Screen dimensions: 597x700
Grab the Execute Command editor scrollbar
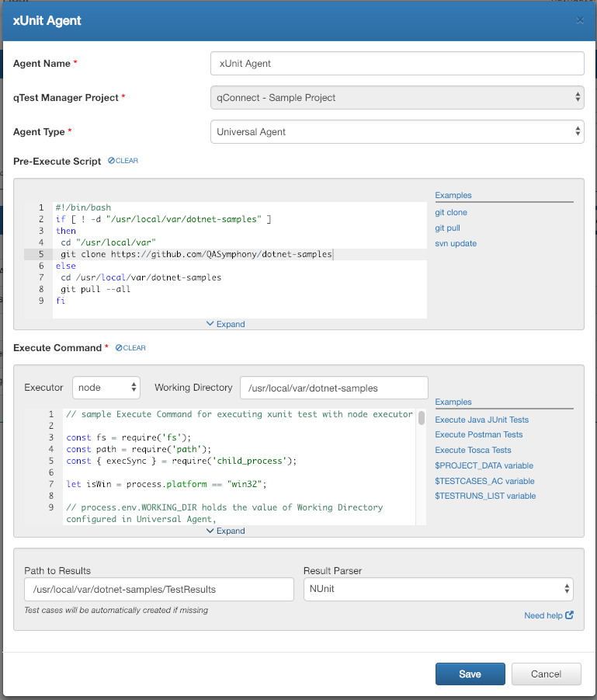coord(422,419)
